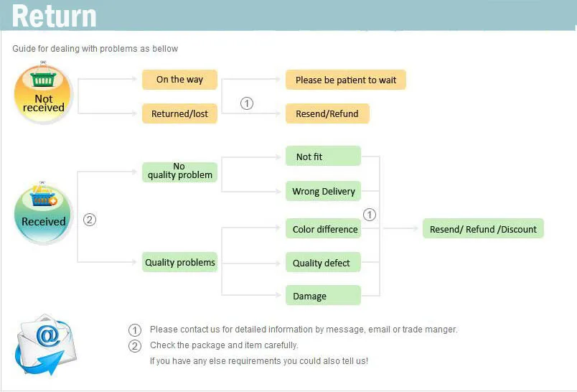Click the Color difference option
577x392 pixels.
coord(323,229)
